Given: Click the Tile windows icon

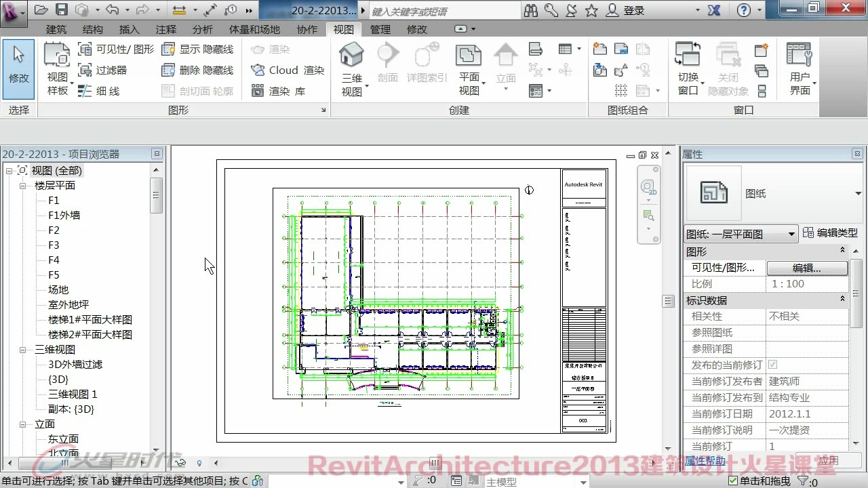Looking at the screenshot, I should click(x=761, y=91).
